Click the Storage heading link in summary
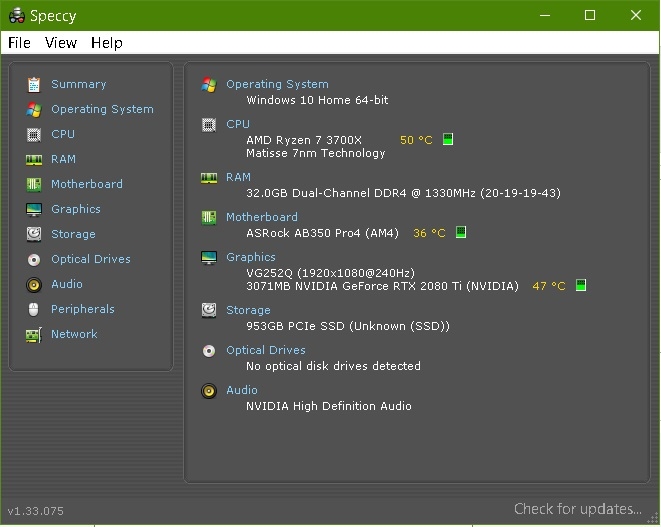This screenshot has width=661, height=527. tap(248, 310)
